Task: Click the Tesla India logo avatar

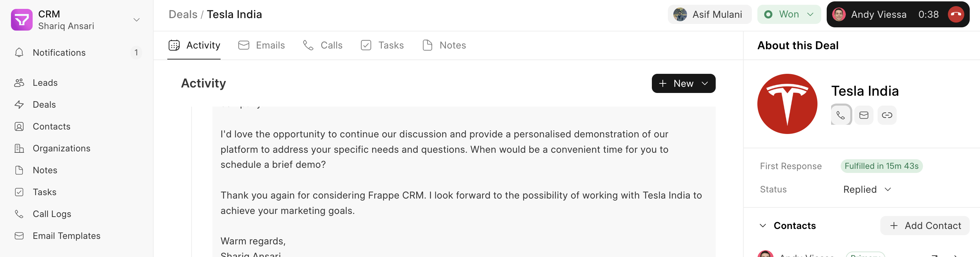Action: coord(787,104)
